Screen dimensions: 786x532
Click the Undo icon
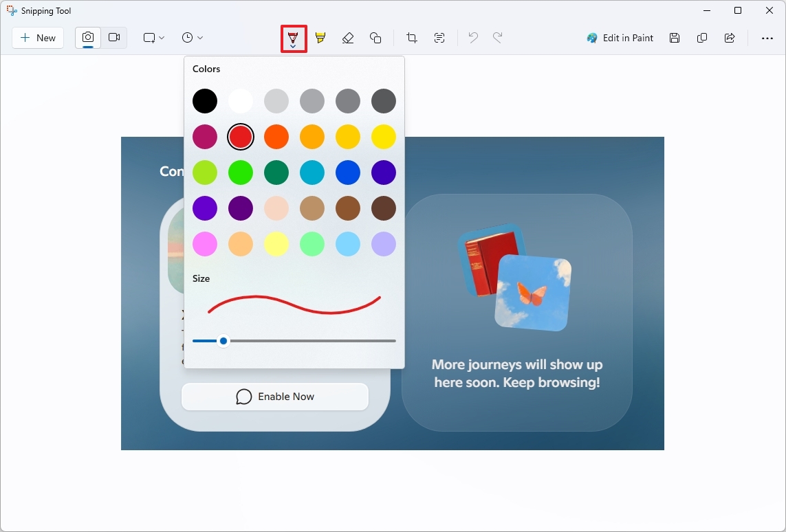coord(472,38)
